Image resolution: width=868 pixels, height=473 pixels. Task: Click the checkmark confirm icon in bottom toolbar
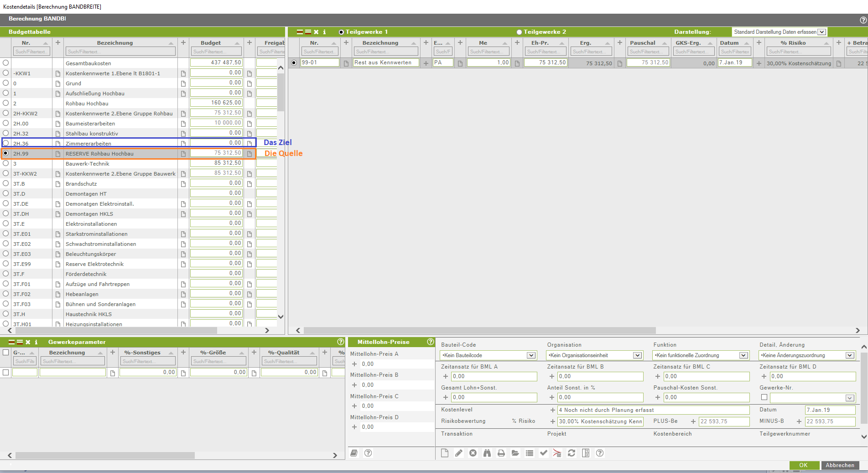(x=543, y=453)
